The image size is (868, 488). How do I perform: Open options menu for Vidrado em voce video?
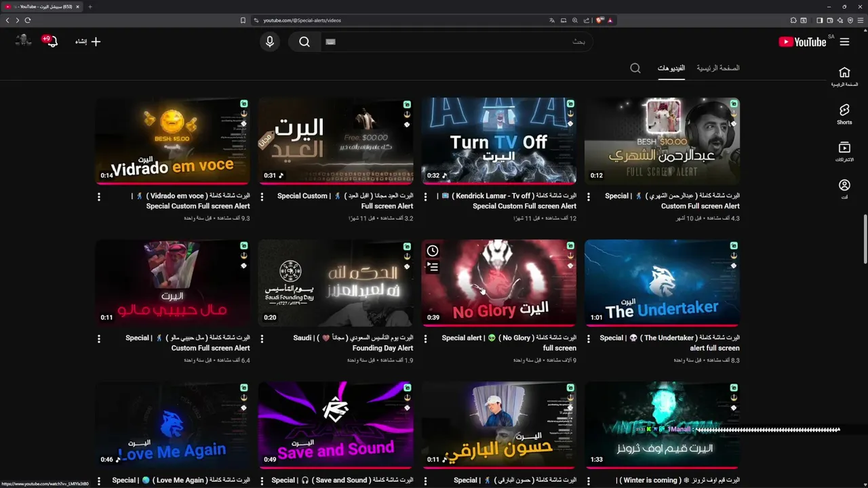[x=99, y=197]
